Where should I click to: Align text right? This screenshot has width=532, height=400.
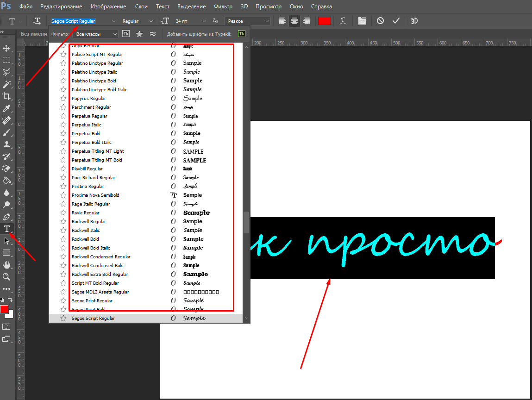[307, 21]
